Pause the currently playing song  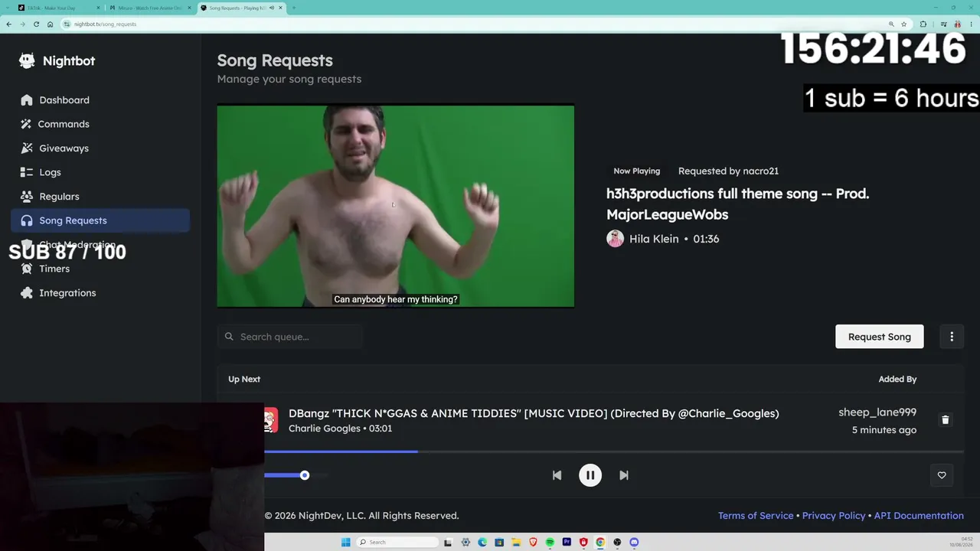(x=590, y=475)
